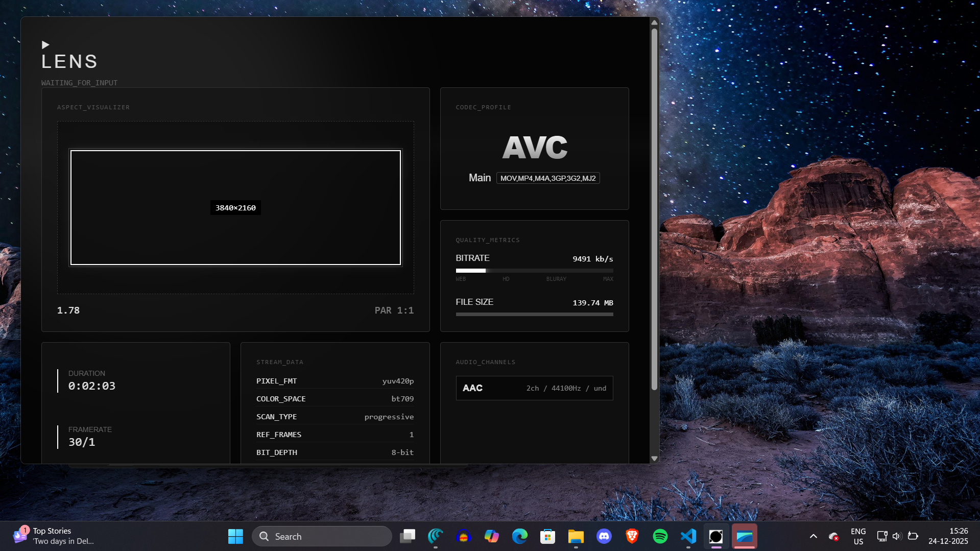Switch keyboard language from ENG US
The height and width of the screenshot is (551, 980).
[x=858, y=536]
